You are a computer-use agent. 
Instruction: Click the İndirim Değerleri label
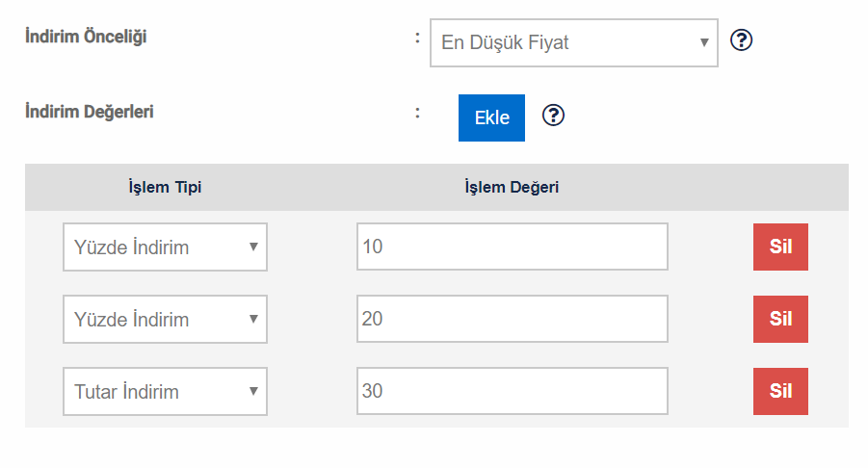(90, 112)
